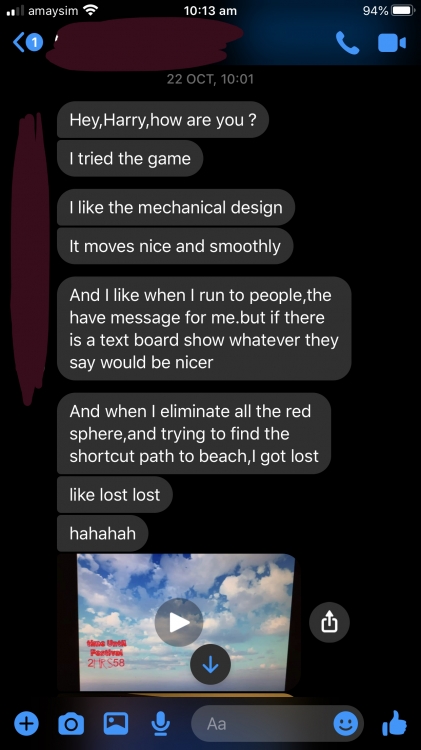
Task: Jump to latest messages with the down arrow
Action: pyautogui.click(x=210, y=664)
